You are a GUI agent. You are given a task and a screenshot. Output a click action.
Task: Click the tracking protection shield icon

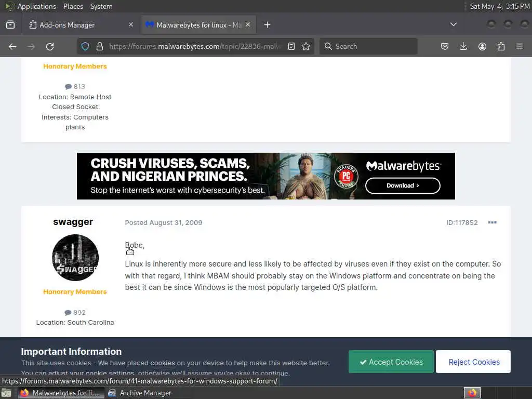pyautogui.click(x=85, y=46)
